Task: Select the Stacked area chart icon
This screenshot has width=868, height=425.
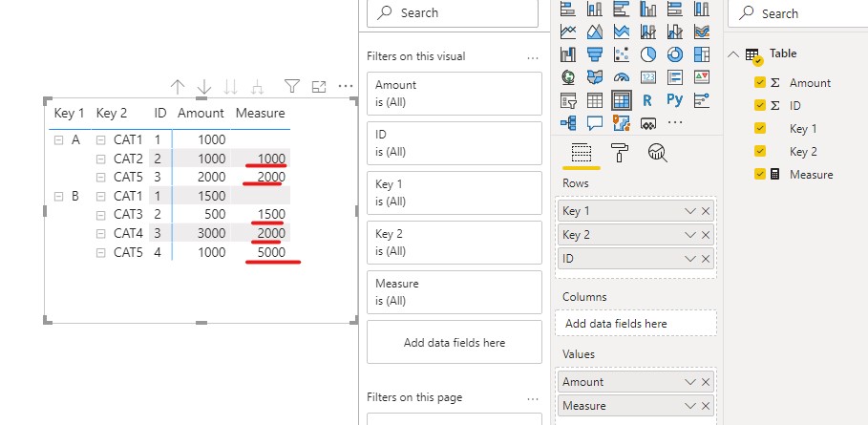Action: pos(622,32)
